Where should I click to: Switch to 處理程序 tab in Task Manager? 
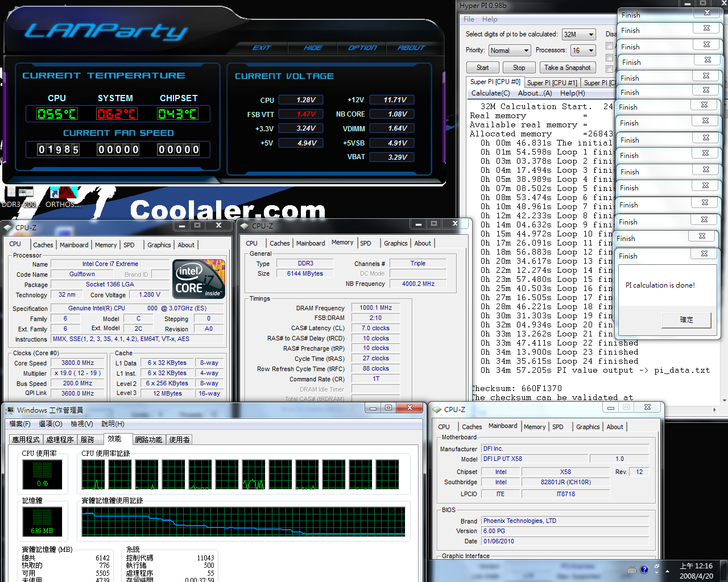pyautogui.click(x=60, y=440)
